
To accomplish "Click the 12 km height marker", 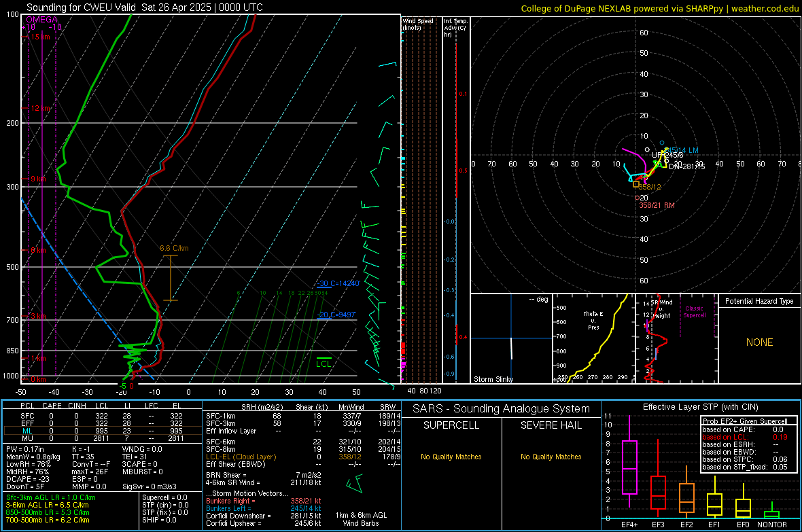I will point(41,108).
